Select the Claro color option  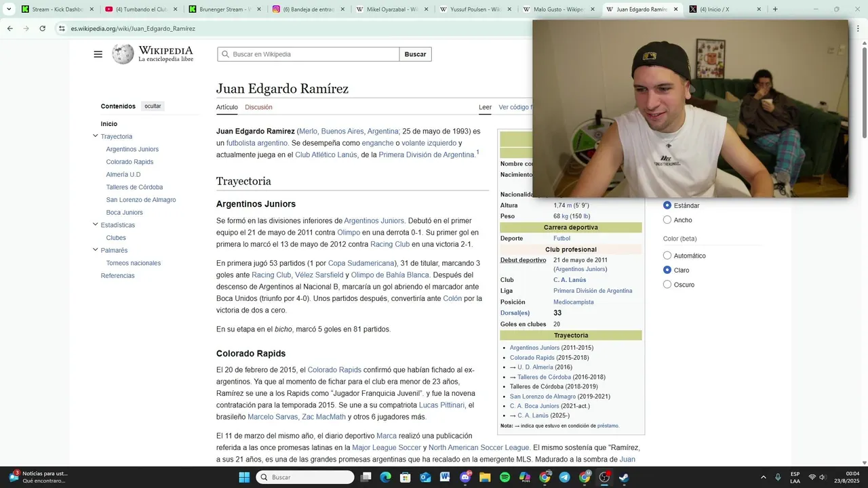667,270
